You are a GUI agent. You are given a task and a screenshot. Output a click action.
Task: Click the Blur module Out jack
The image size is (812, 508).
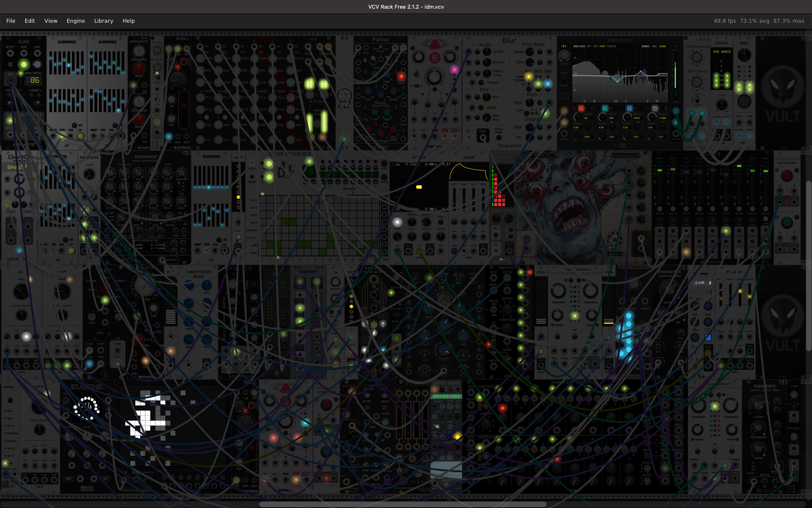[482, 136]
